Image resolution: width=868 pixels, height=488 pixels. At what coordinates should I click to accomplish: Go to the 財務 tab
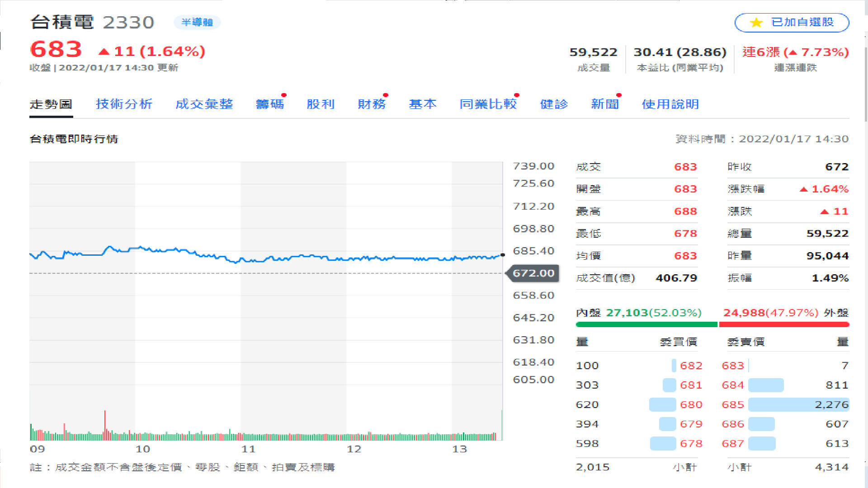tap(372, 104)
